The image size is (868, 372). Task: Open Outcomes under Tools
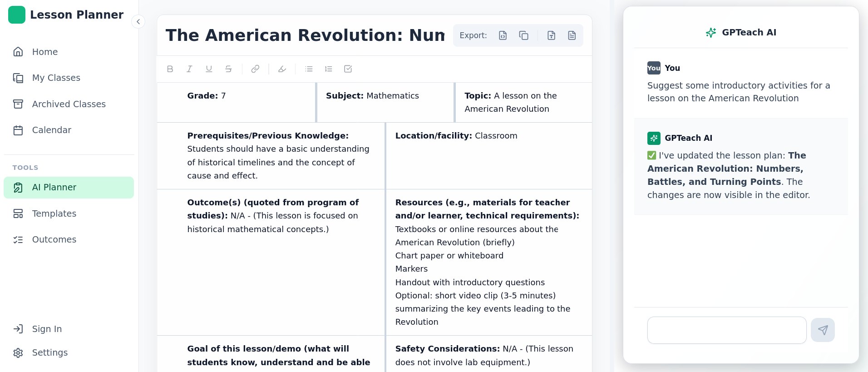(69, 239)
